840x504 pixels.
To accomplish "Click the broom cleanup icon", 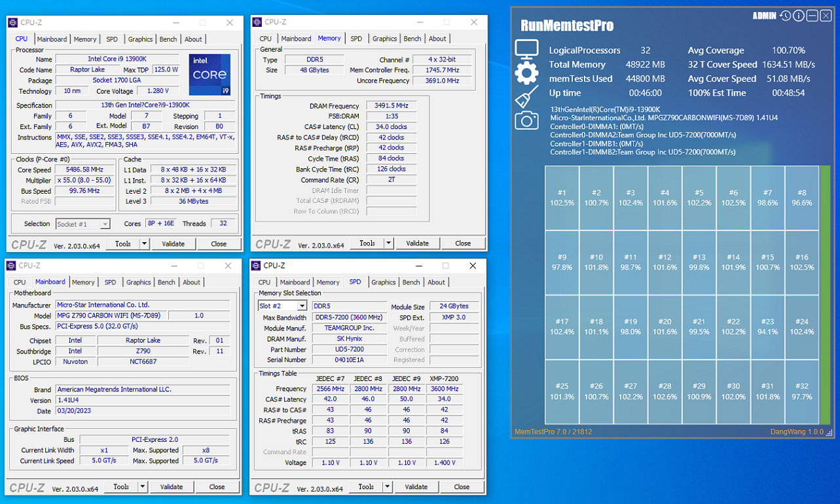I will pos(526,98).
